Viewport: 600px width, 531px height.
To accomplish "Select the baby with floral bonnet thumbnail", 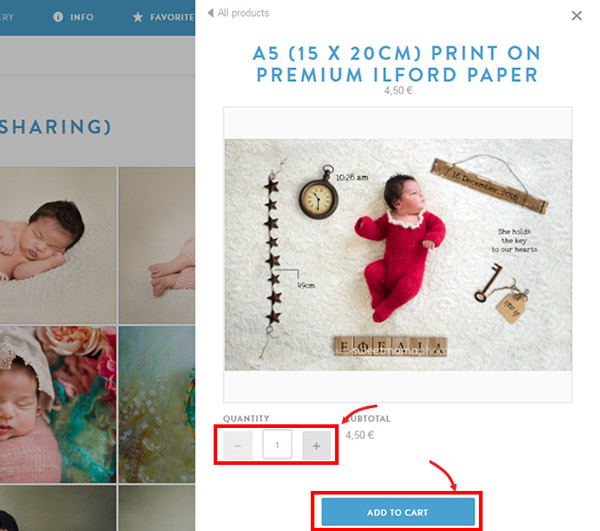I will [58, 404].
